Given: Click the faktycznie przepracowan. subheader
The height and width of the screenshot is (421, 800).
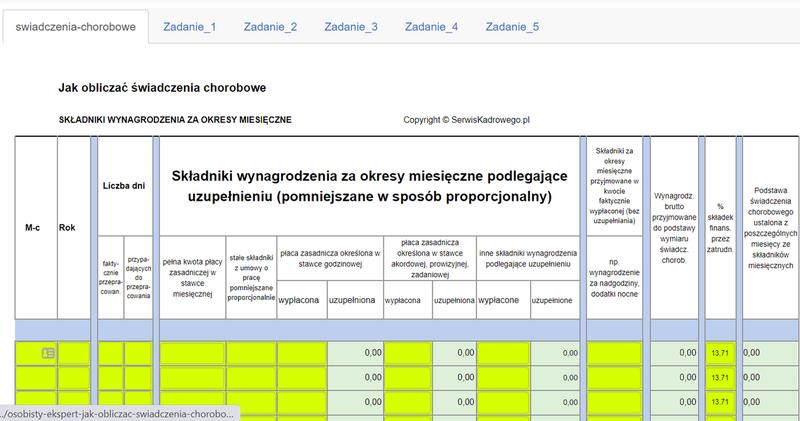Looking at the screenshot, I should pos(111,278).
